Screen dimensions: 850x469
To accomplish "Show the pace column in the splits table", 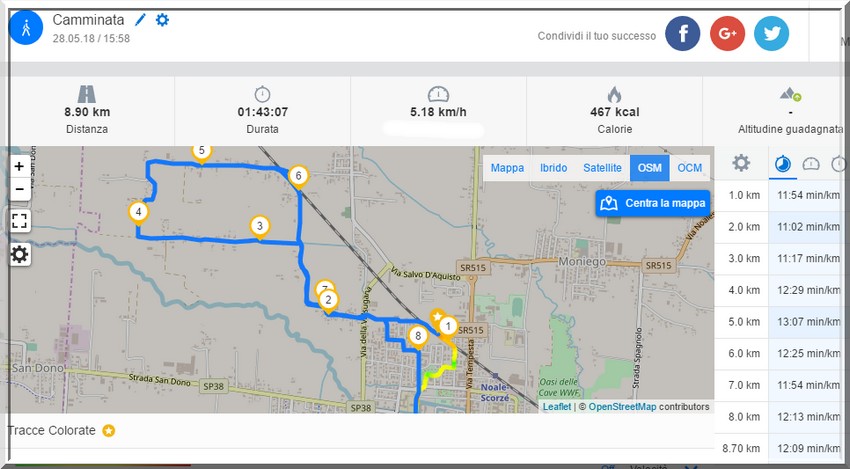I will 784,164.
